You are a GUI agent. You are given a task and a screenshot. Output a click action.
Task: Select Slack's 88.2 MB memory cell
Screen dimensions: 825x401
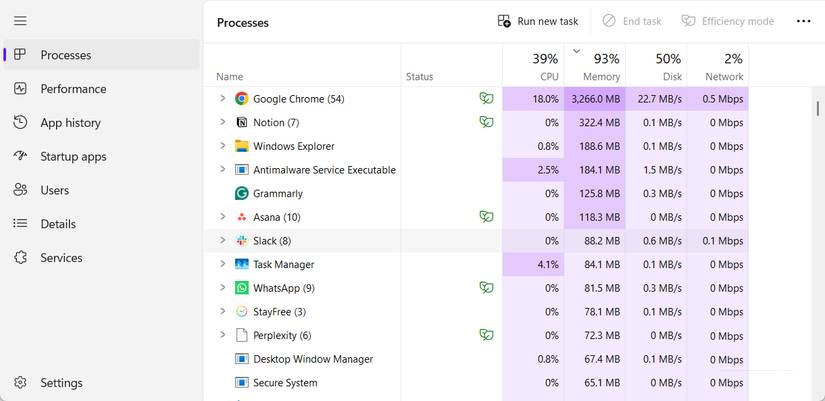click(595, 240)
